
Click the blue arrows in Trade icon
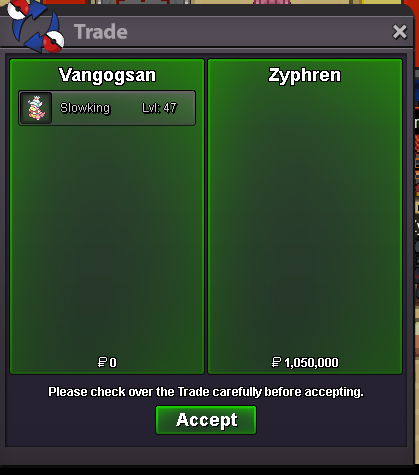[36, 27]
